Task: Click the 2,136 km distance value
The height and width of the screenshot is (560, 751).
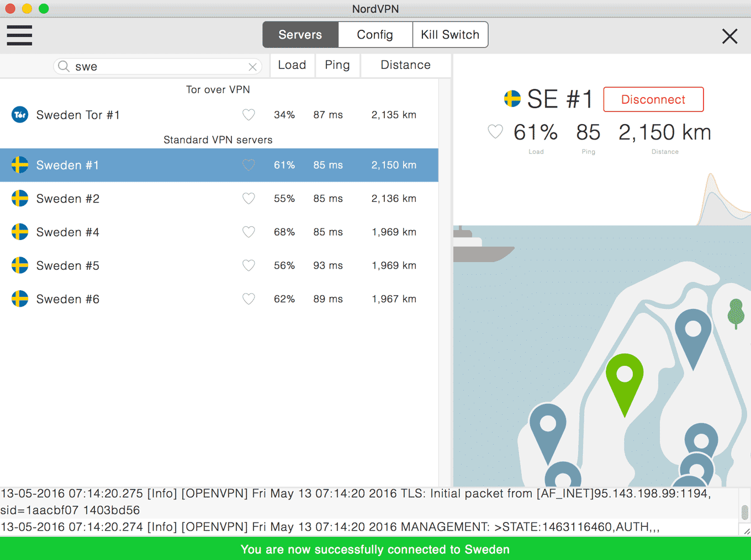Action: pyautogui.click(x=394, y=199)
